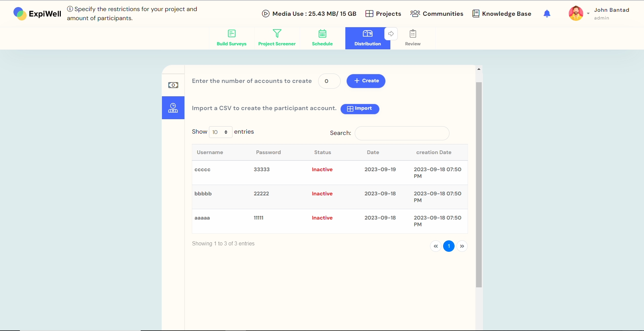Click the ExpiWell logo
The height and width of the screenshot is (331, 644).
tap(37, 13)
